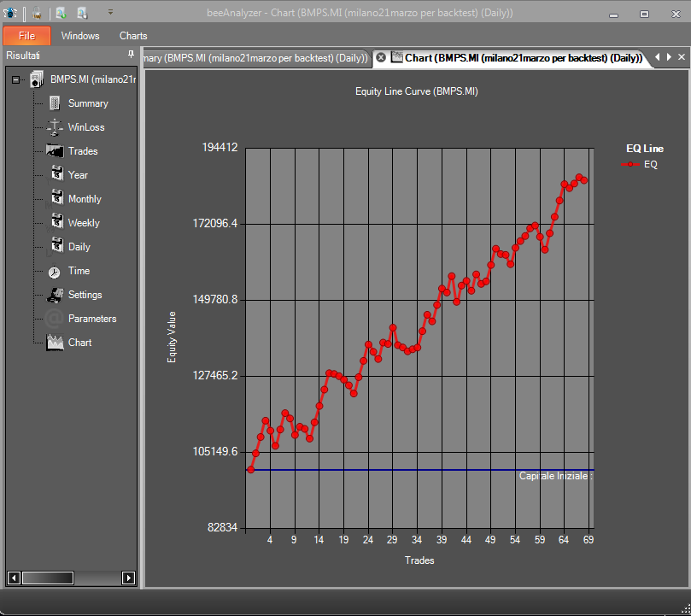
Task: Open the Windows menu
Action: click(x=80, y=36)
